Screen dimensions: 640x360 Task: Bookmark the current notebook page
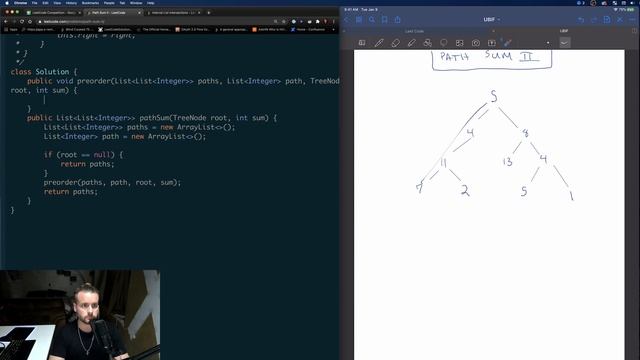(x=384, y=20)
